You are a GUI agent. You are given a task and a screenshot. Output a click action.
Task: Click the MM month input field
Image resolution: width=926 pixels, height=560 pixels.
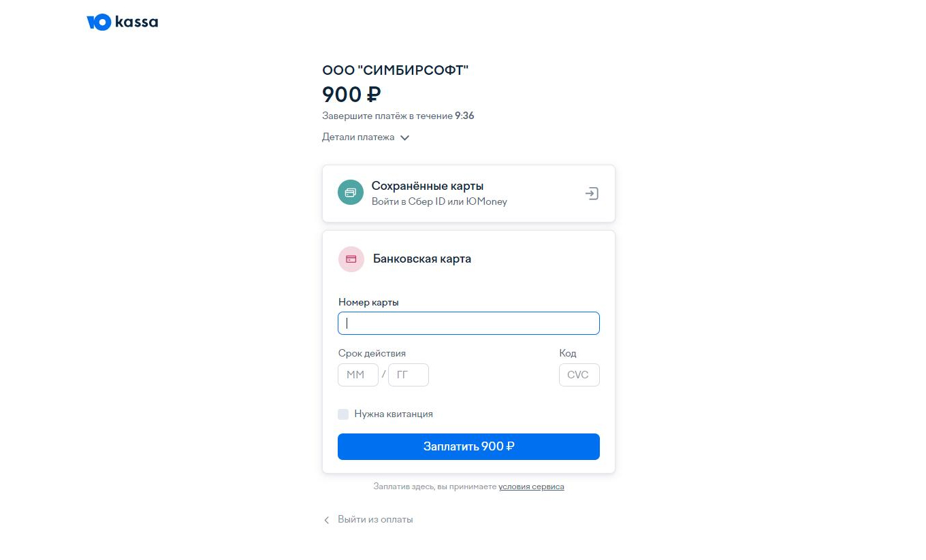click(357, 375)
